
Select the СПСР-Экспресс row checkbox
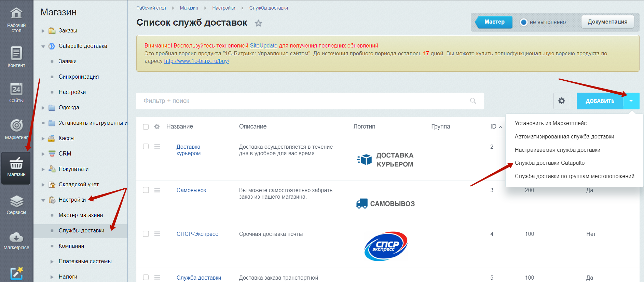point(146,234)
